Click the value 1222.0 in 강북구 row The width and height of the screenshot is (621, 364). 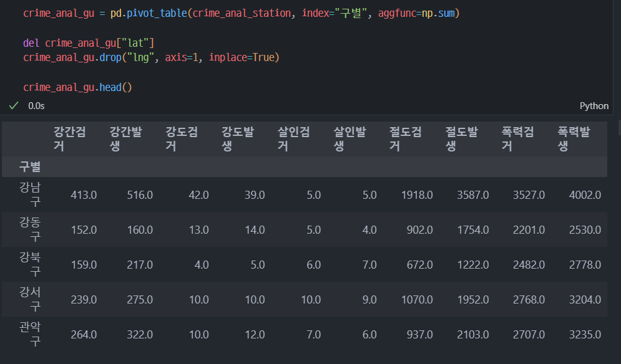(x=473, y=265)
